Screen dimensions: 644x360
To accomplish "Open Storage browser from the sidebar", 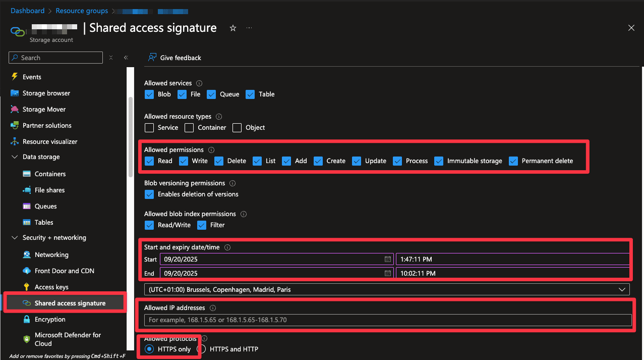I will [46, 93].
